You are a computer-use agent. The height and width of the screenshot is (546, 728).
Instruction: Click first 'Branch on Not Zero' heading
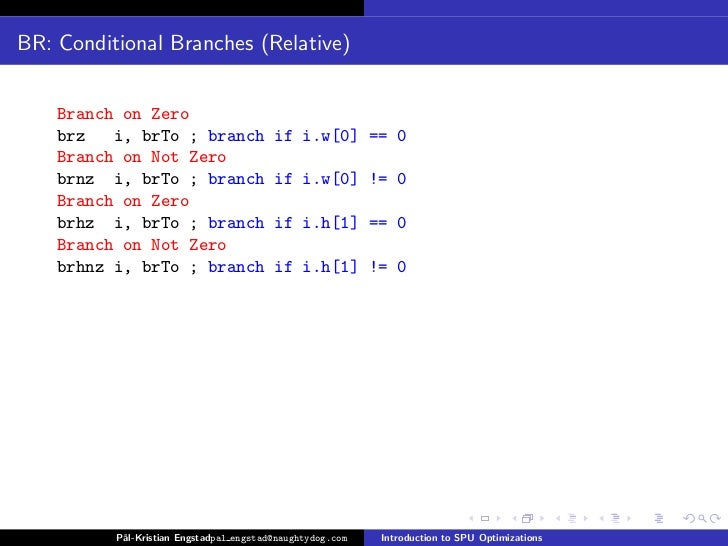[141, 157]
